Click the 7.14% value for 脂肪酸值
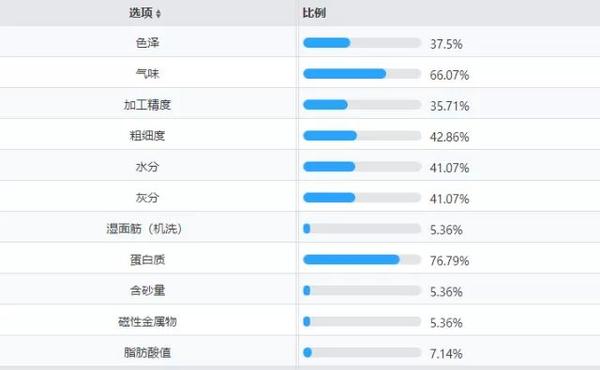This screenshot has height=370, width=600. [446, 354]
